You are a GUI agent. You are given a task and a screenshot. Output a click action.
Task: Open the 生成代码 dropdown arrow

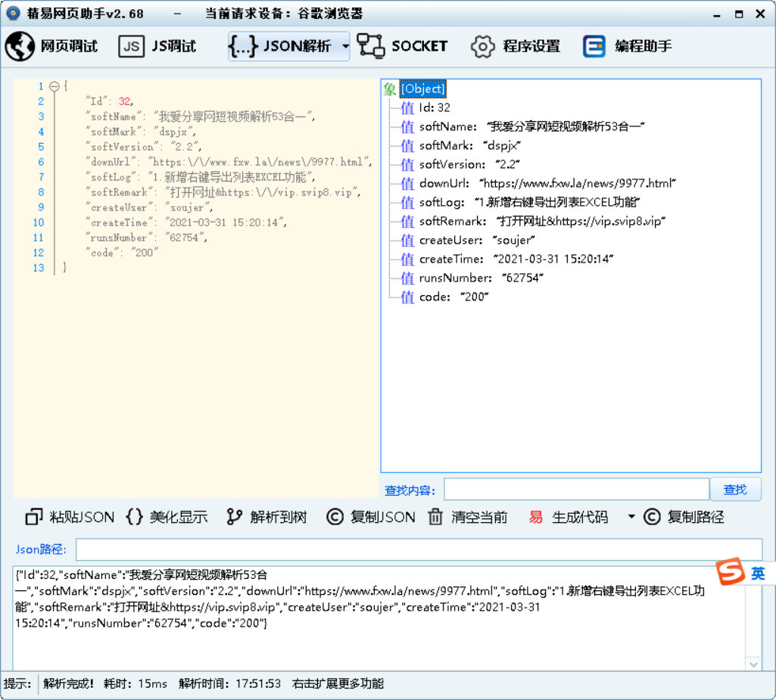(x=631, y=517)
